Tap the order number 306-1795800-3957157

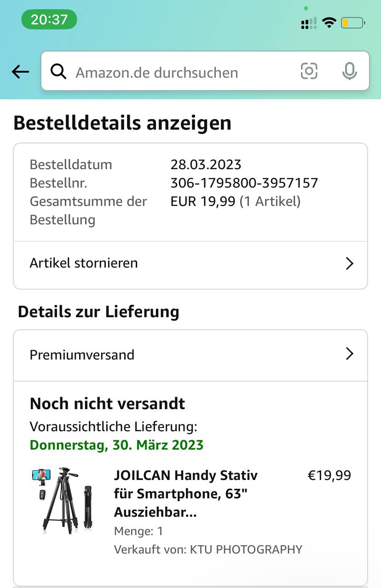pyautogui.click(x=244, y=183)
